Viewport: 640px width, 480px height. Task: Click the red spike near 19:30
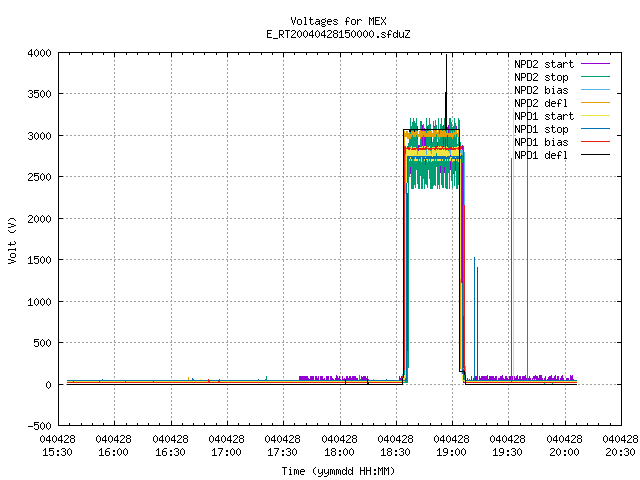pos(511,269)
